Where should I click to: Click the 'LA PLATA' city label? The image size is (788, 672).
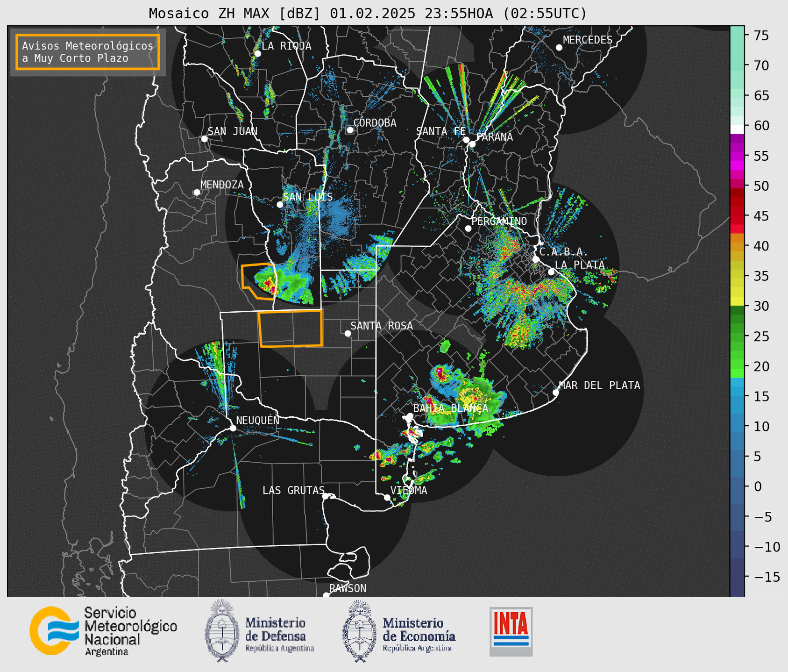coord(580,265)
